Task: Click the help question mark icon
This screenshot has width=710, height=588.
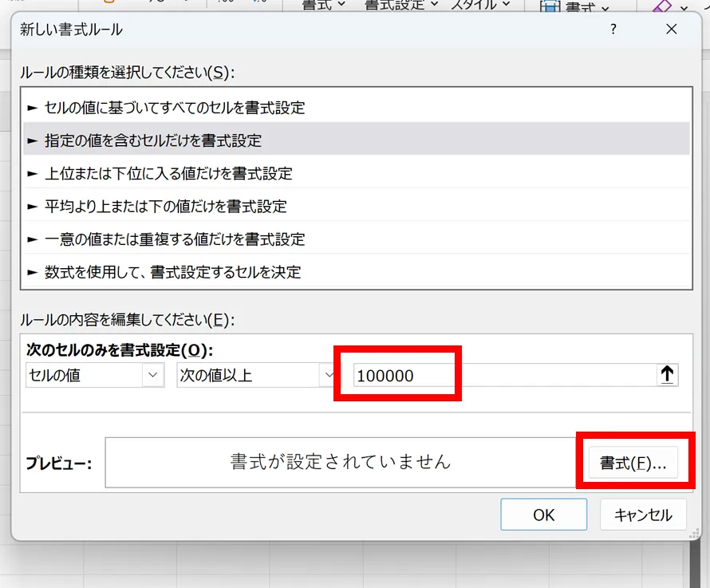Action: tap(613, 30)
